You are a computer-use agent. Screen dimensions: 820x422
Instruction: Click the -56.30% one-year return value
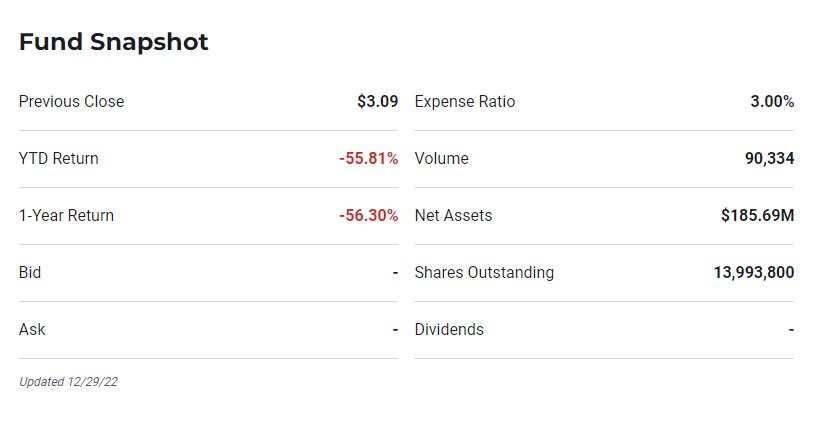[x=369, y=215]
